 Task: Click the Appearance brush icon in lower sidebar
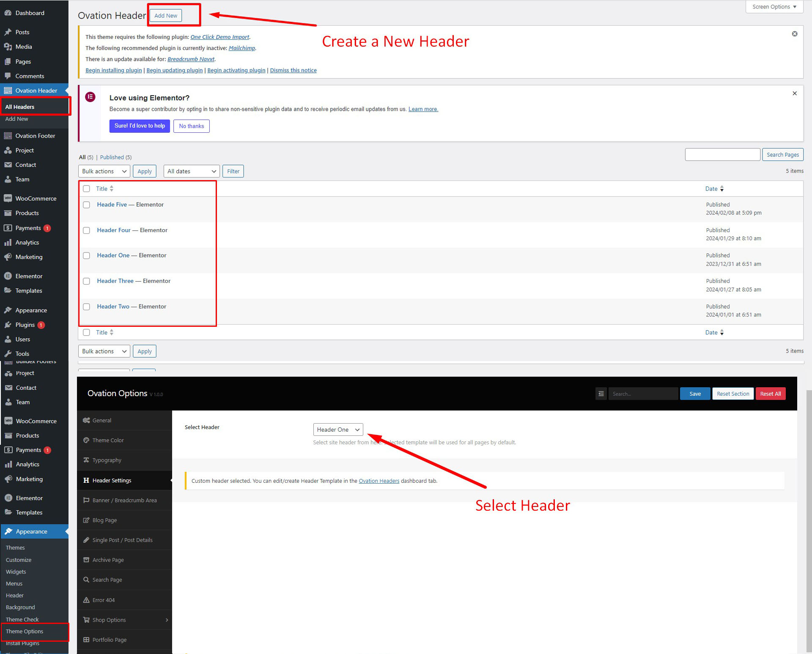8,531
